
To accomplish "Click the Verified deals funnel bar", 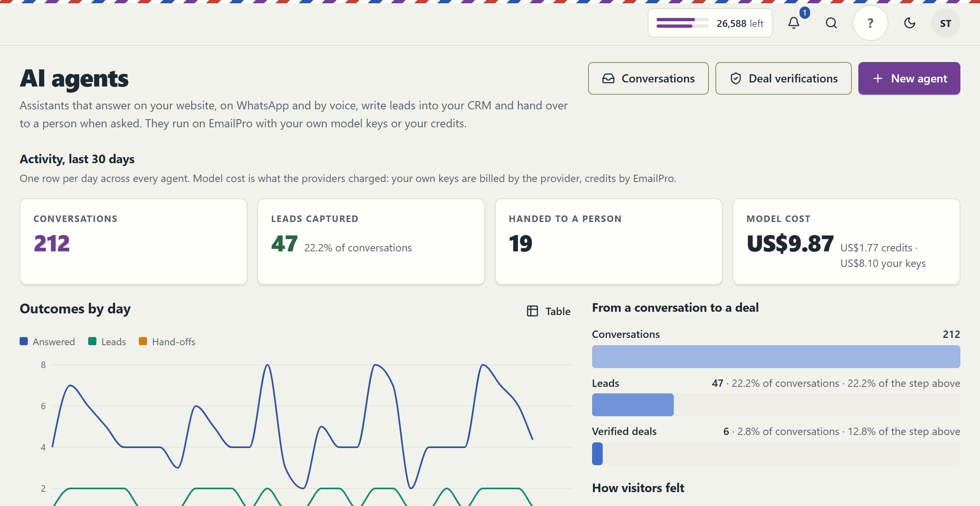I will click(597, 454).
